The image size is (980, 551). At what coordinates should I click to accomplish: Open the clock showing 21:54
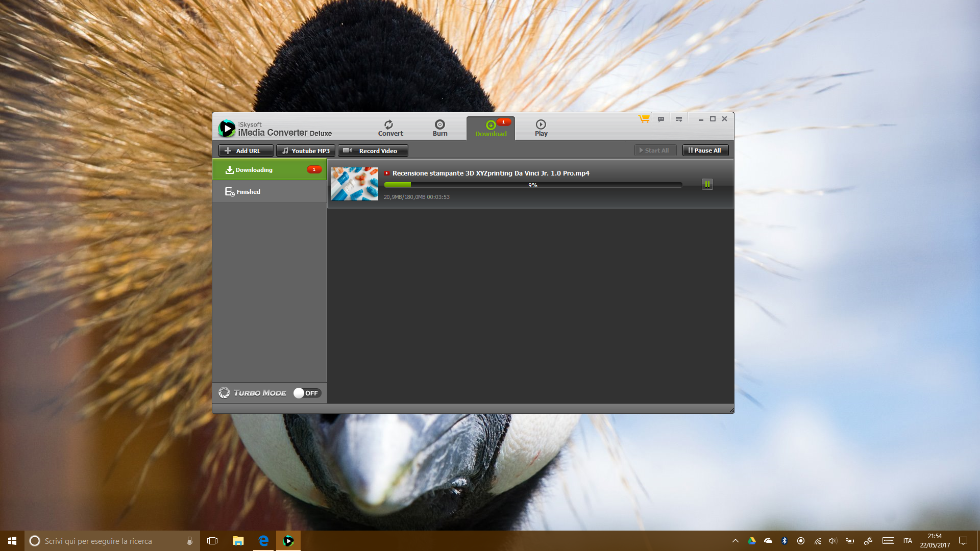pos(935,541)
